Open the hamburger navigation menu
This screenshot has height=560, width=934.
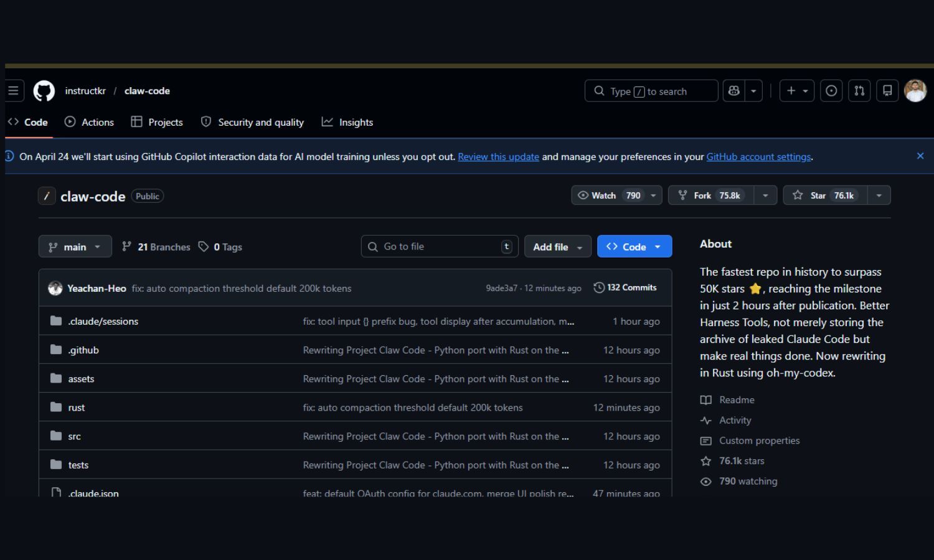point(14,91)
